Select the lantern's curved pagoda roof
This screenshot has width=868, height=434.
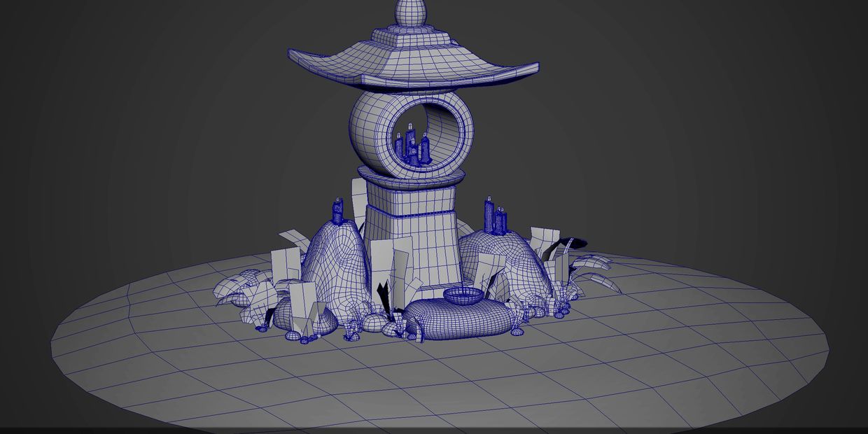click(413, 66)
